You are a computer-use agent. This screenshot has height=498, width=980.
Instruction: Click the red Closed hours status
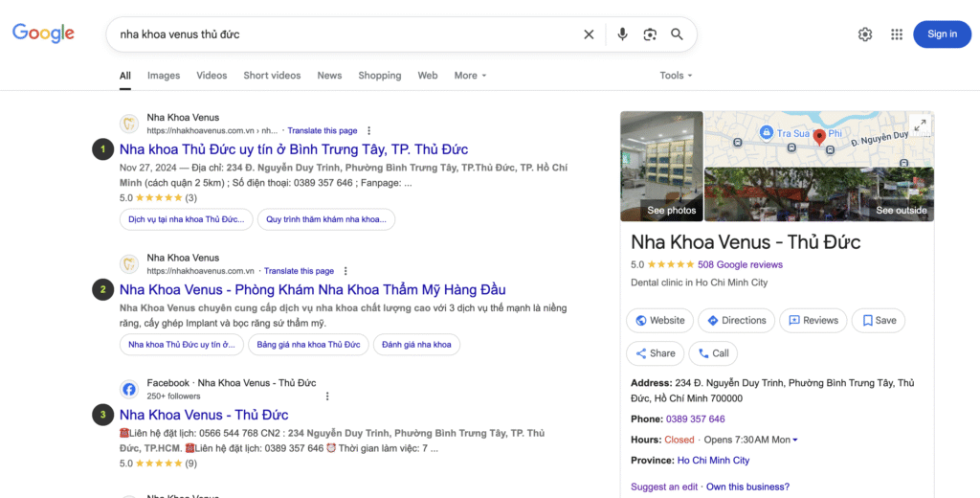[679, 440]
